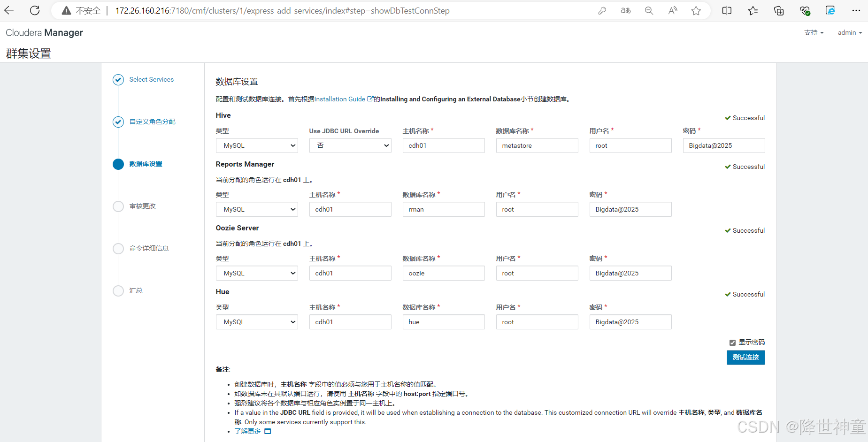Click Oozie Server 密码 field
The width and height of the screenshot is (868, 442).
point(630,273)
